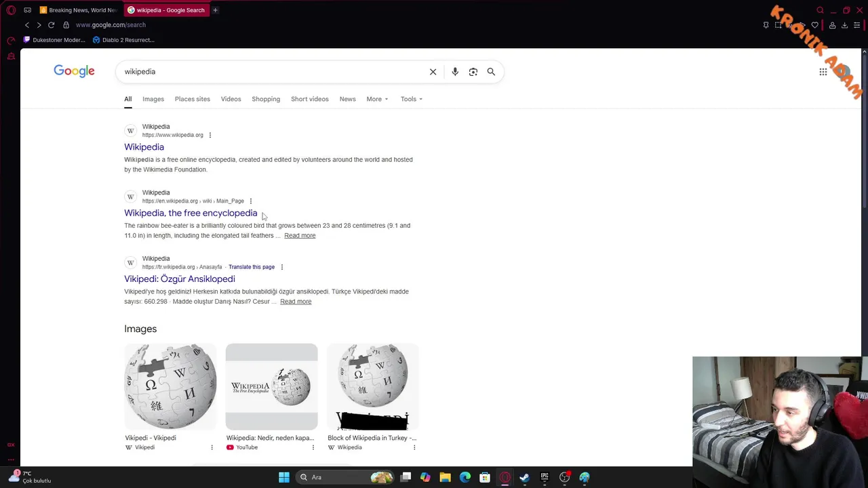Select the All results tab

tap(127, 99)
